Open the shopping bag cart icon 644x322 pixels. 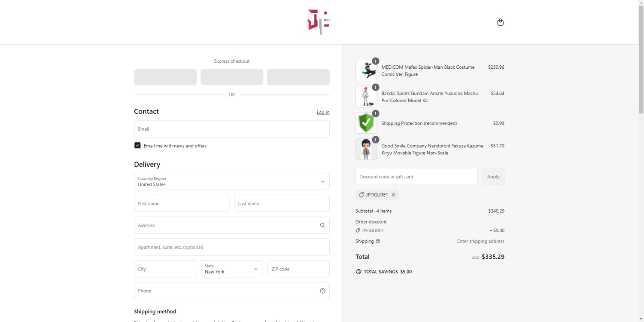pyautogui.click(x=500, y=22)
